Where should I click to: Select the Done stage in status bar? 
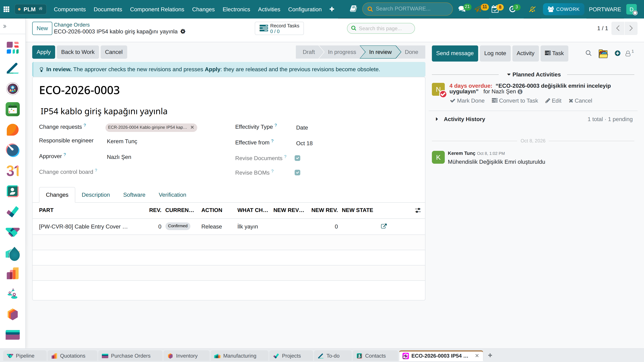coord(411,52)
